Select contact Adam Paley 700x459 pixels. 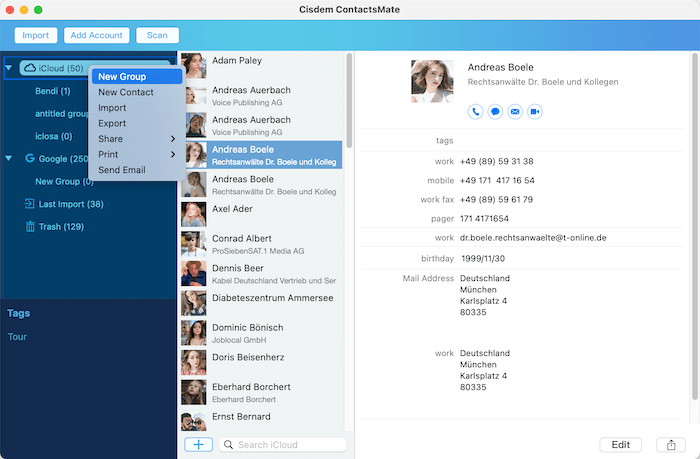262,66
